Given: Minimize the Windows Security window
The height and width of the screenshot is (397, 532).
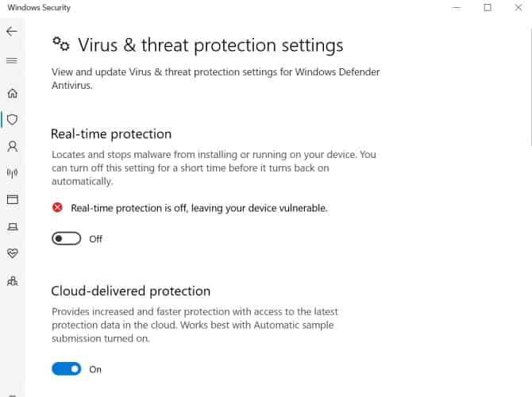Looking at the screenshot, I should [x=457, y=8].
